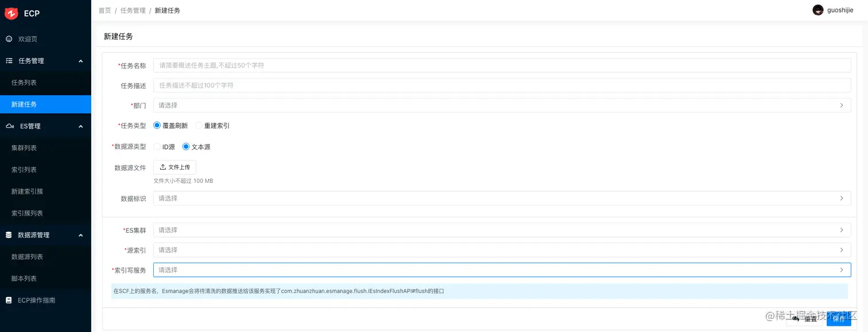Click the SCF service name info message

[479, 291]
